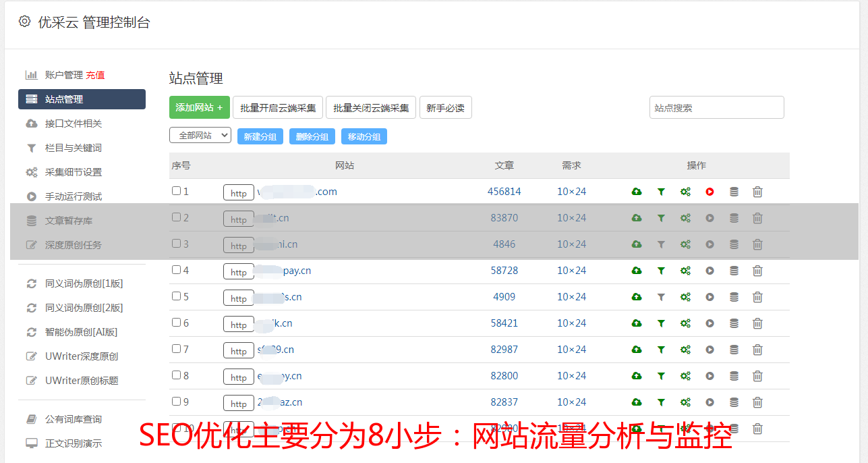Open 栏目与关键词 in the sidebar

tap(73, 148)
